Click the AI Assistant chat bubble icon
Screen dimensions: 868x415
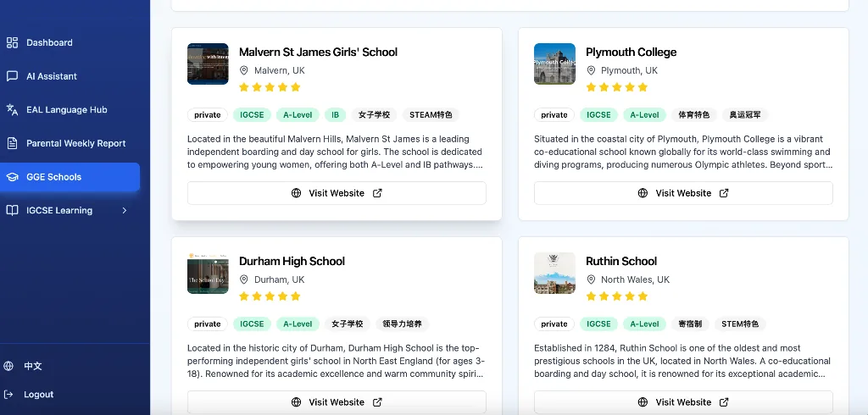coord(12,76)
